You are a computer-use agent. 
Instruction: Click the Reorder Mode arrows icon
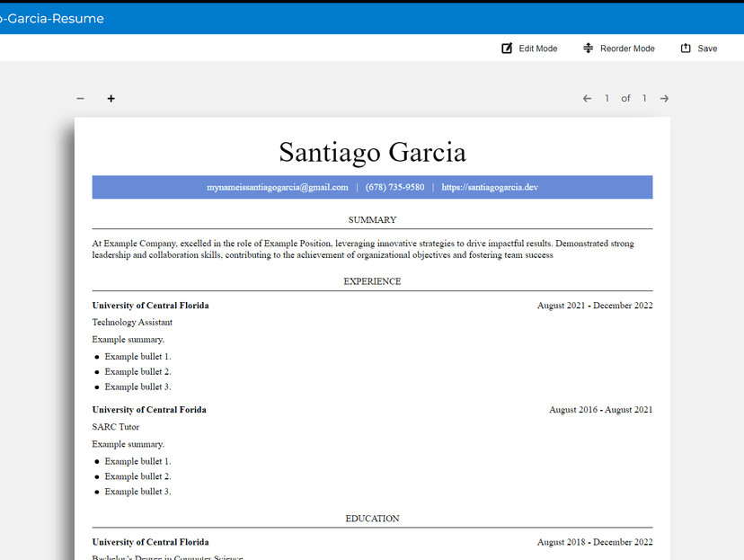click(x=588, y=49)
